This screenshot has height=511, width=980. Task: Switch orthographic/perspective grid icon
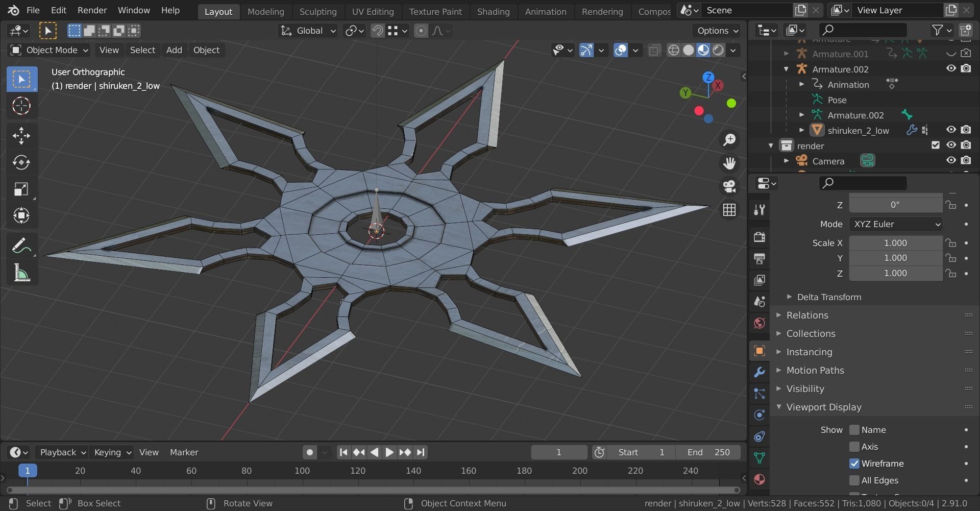[x=729, y=209]
